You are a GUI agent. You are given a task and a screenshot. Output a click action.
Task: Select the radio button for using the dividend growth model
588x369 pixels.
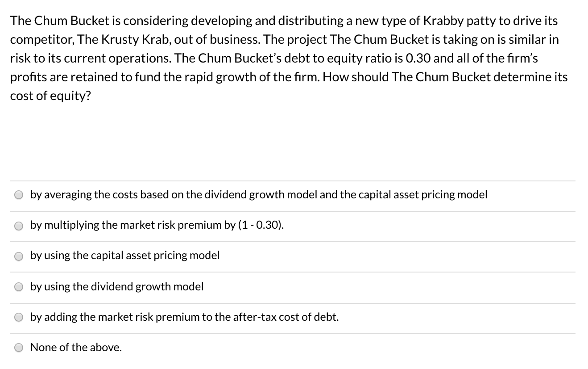(x=19, y=287)
